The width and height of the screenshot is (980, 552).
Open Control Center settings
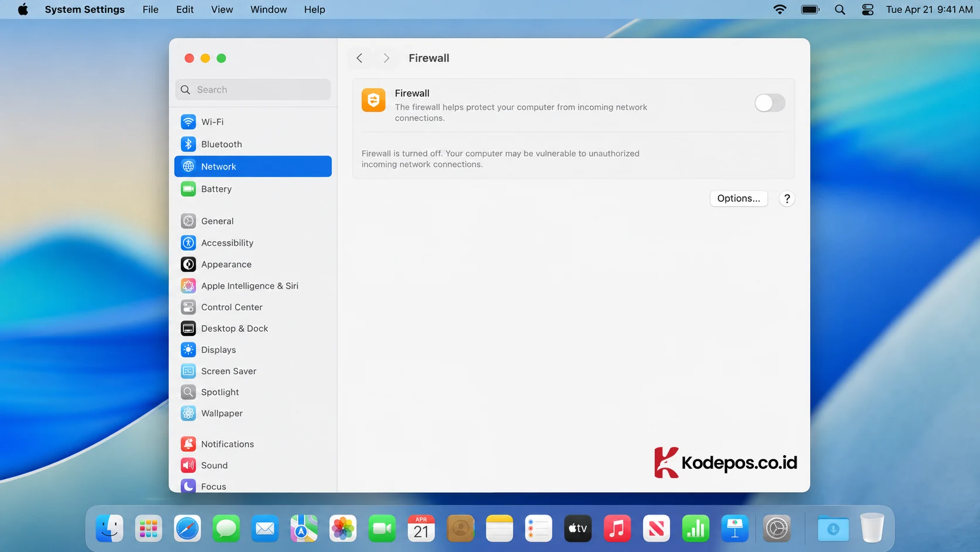[x=253, y=307]
